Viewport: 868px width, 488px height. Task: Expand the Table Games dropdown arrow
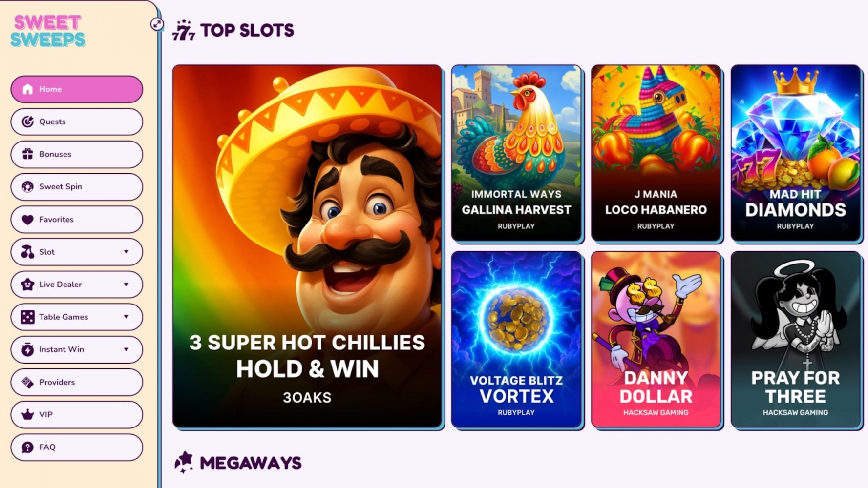[x=126, y=317]
